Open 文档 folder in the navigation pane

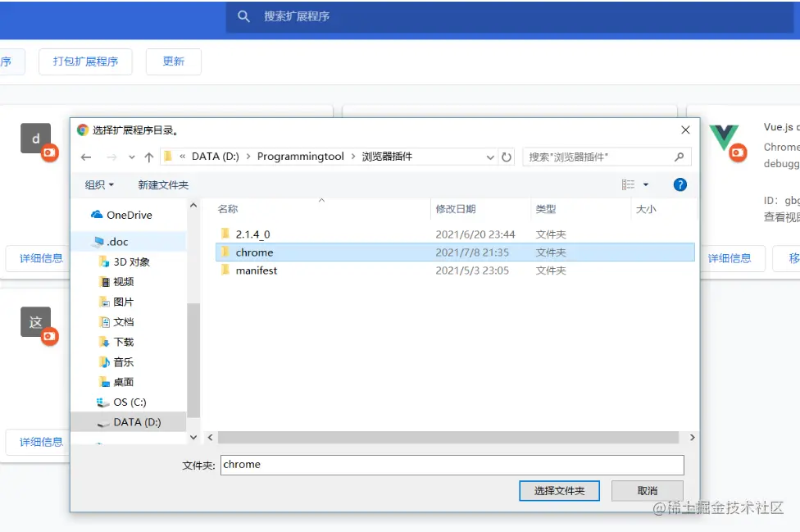coord(123,322)
